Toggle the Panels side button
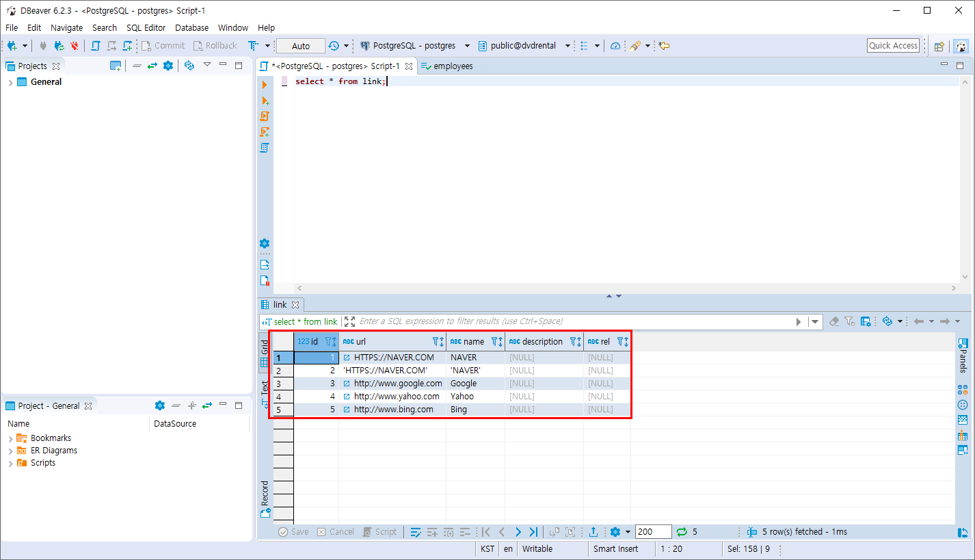The height and width of the screenshot is (560, 975). [x=963, y=355]
